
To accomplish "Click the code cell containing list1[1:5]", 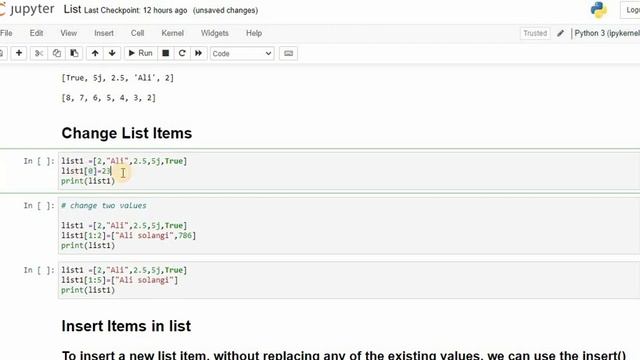I will (349, 280).
